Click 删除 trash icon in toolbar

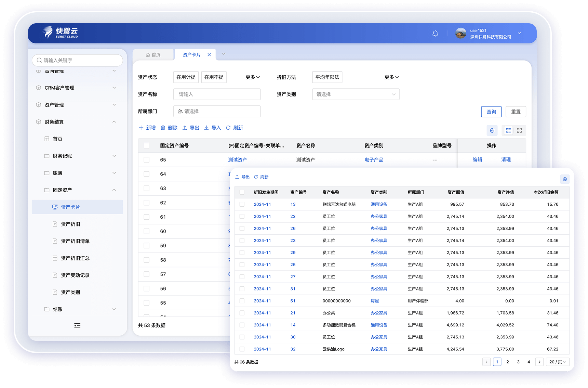click(169, 128)
